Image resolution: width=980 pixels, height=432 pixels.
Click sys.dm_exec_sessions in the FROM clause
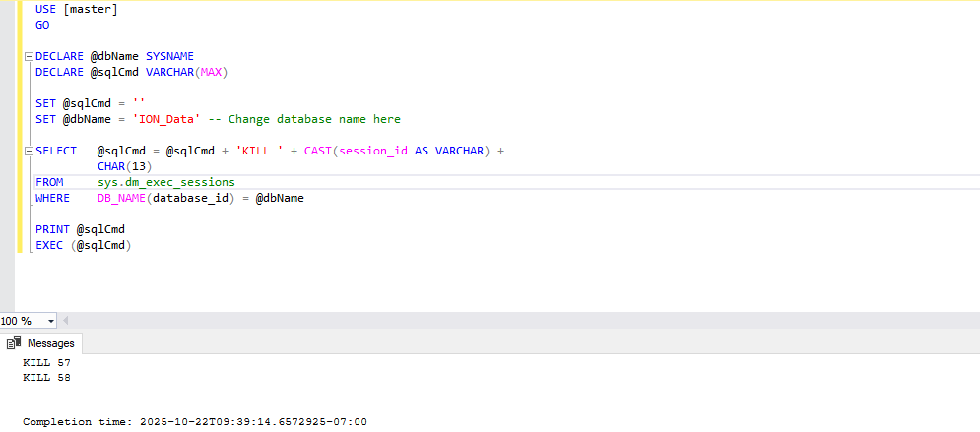click(166, 182)
